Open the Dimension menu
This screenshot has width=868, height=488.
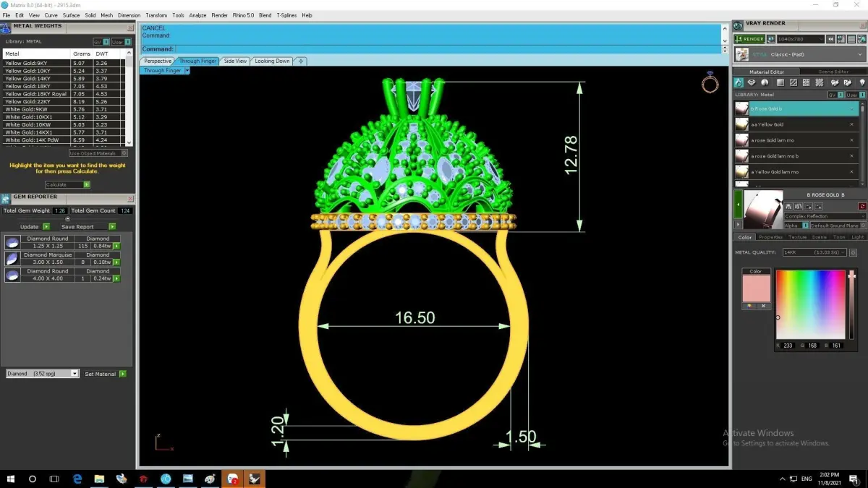(x=129, y=15)
